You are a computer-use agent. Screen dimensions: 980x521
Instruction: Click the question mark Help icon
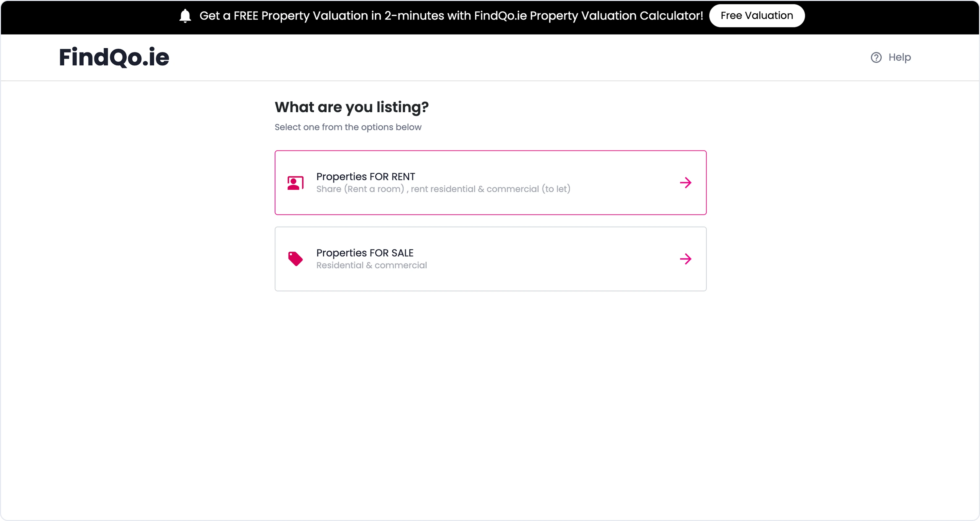pos(876,57)
